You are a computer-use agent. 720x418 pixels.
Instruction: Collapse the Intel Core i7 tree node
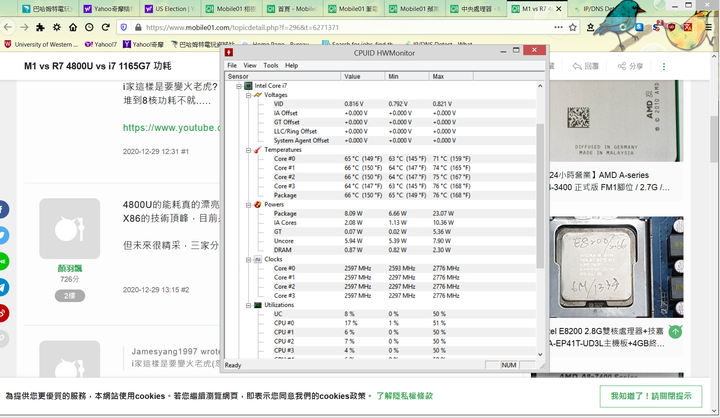coord(239,86)
